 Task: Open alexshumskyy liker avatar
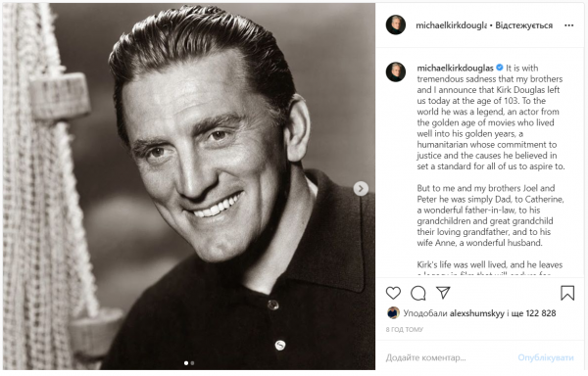(x=393, y=313)
